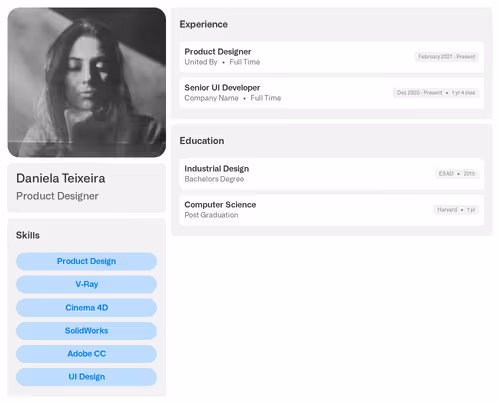Click the SolidWorks skill tag
This screenshot has height=404, width=500.
coord(86,331)
